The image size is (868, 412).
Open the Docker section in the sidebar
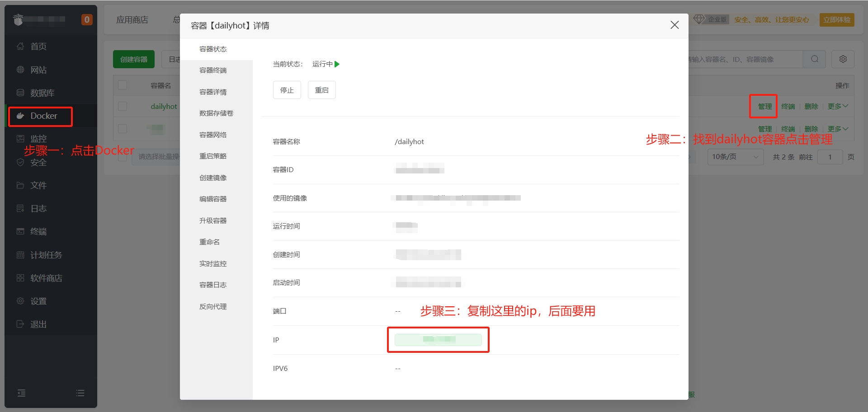coord(43,116)
